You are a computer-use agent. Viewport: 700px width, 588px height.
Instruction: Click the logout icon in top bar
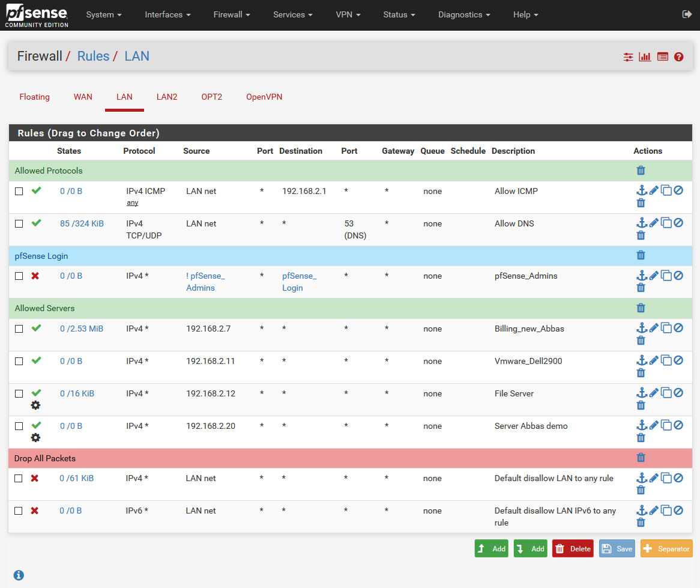point(687,14)
